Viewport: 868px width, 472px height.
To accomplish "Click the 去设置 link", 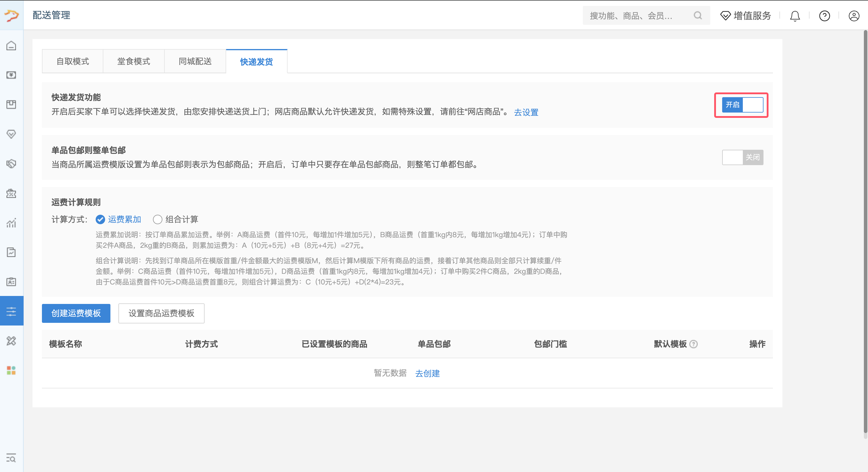I will 526,112.
